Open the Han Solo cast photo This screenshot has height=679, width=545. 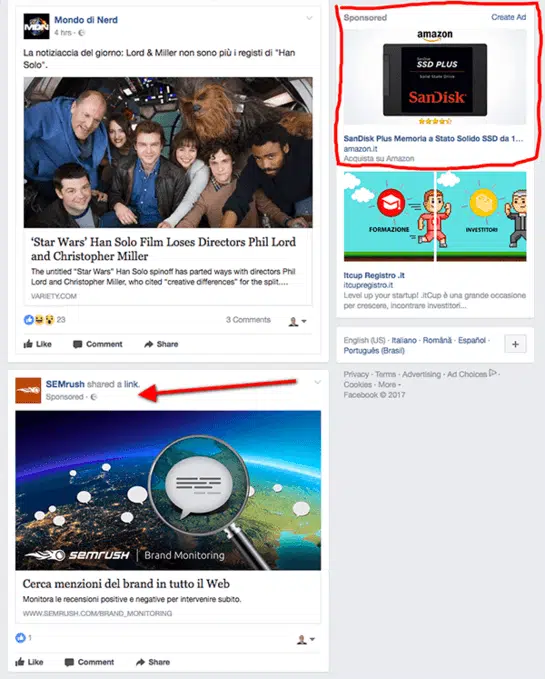pyautogui.click(x=168, y=152)
